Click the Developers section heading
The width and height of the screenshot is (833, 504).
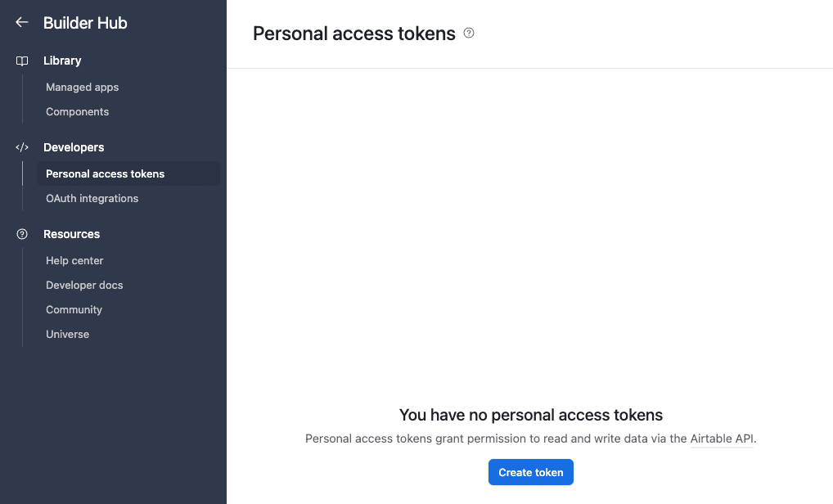click(74, 147)
